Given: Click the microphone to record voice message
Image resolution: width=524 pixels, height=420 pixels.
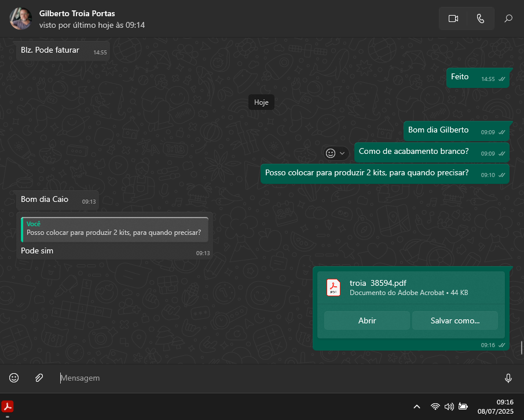Looking at the screenshot, I should (508, 378).
